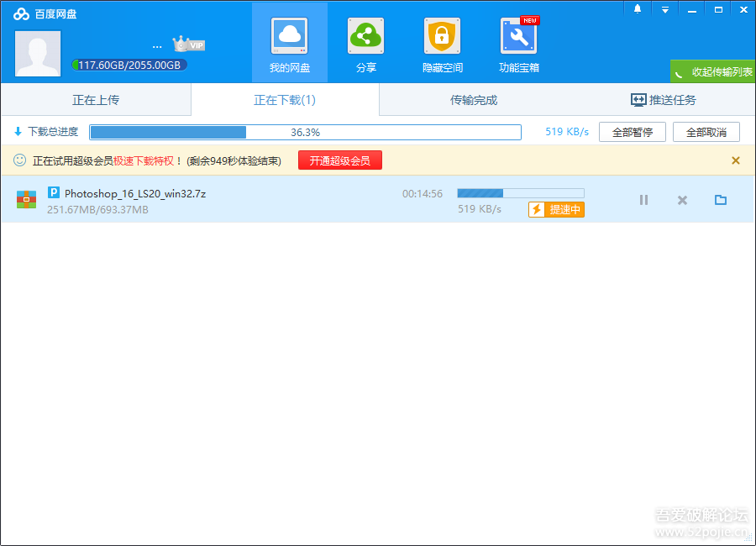Select the Photoshop_16_LS20_win32.7z file name
This screenshot has width=756, height=546.
click(x=135, y=193)
